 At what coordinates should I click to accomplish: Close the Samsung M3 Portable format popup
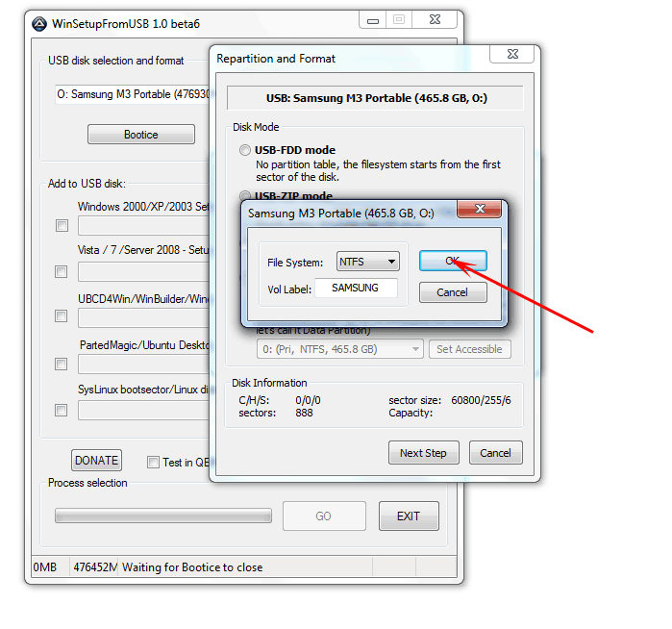(480, 209)
